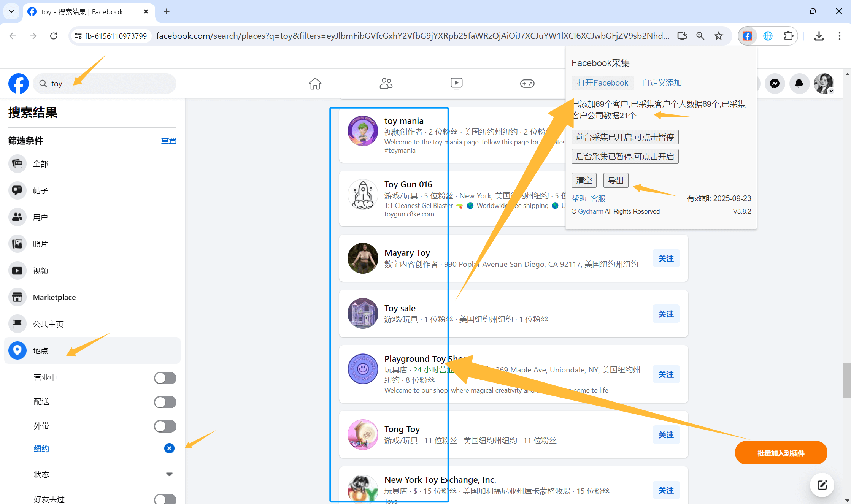Follow Mayary Toy with 关注
This screenshot has height=504, width=851.
pyautogui.click(x=666, y=258)
